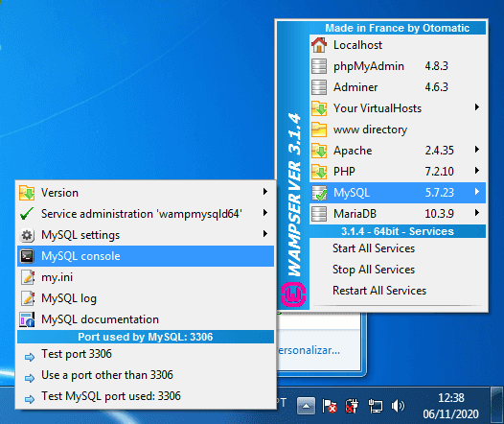Click the volume speaker tray icon
This screenshot has width=504, height=424.
pos(398,406)
